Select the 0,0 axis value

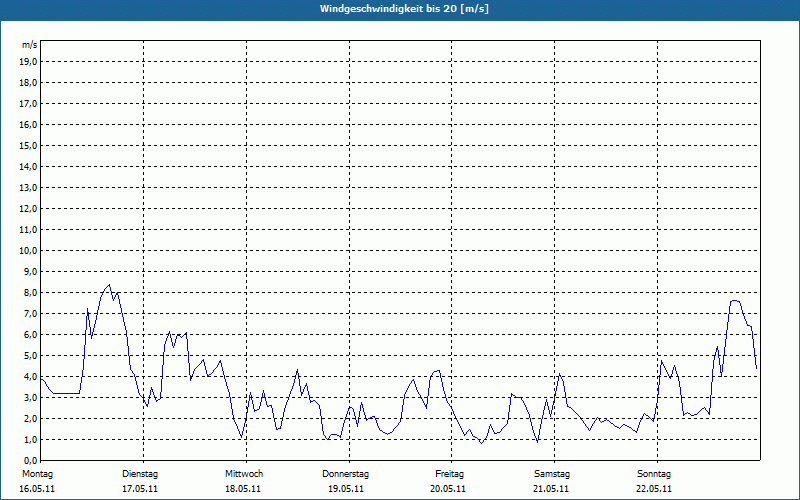[x=29, y=460]
